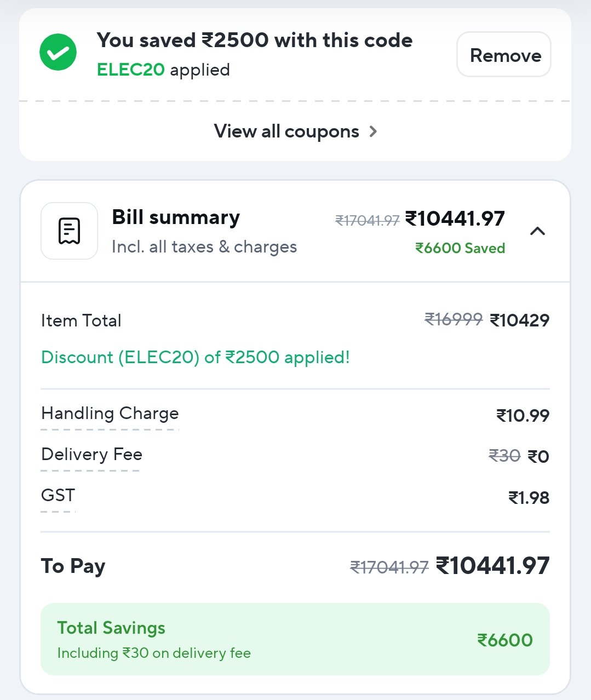This screenshot has width=591, height=700.
Task: Tap the Delivery Fee label for details
Action: tap(91, 455)
